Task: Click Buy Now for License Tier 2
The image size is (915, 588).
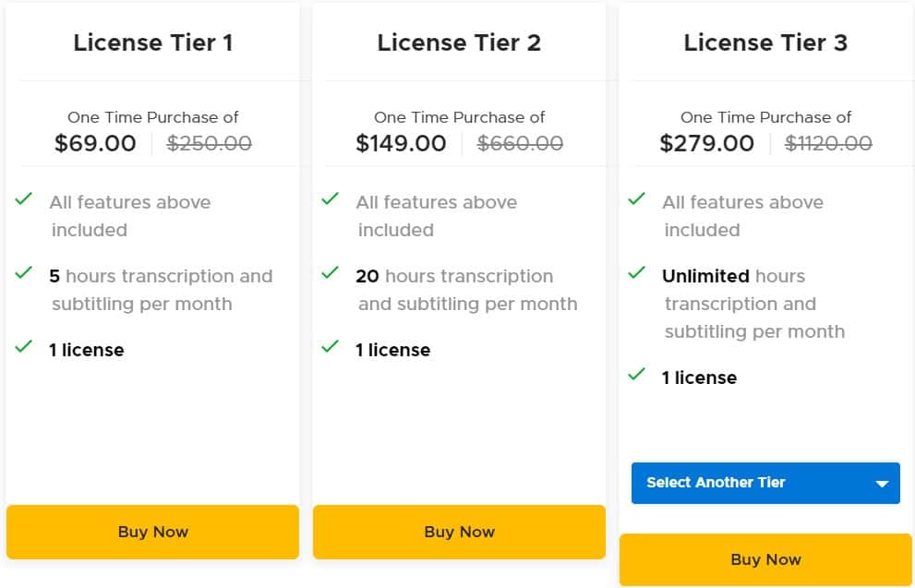Action: (x=459, y=532)
